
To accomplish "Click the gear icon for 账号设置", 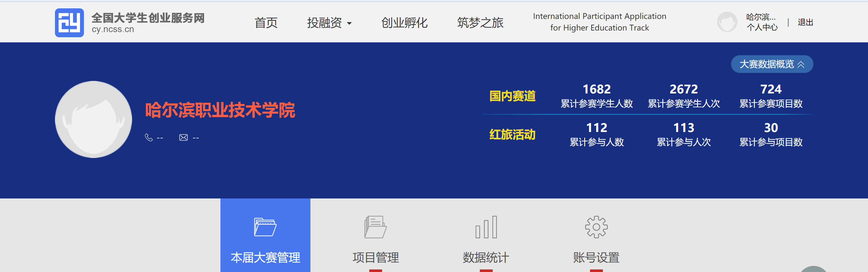I will coord(596,227).
